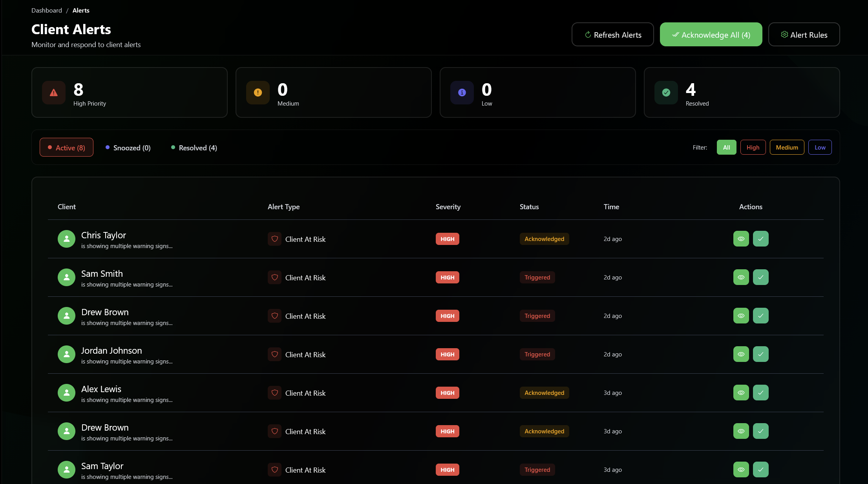
Task: Select the All filter chip
Action: [x=726, y=147]
